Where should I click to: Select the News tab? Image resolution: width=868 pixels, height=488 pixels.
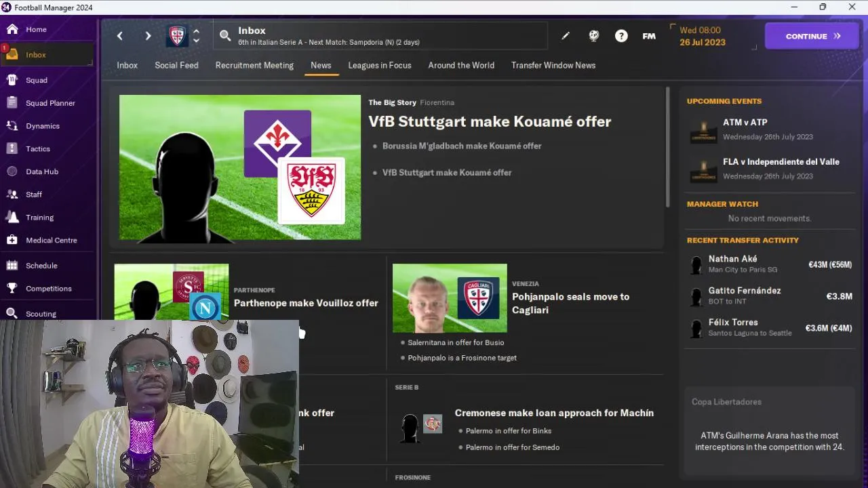(321, 65)
